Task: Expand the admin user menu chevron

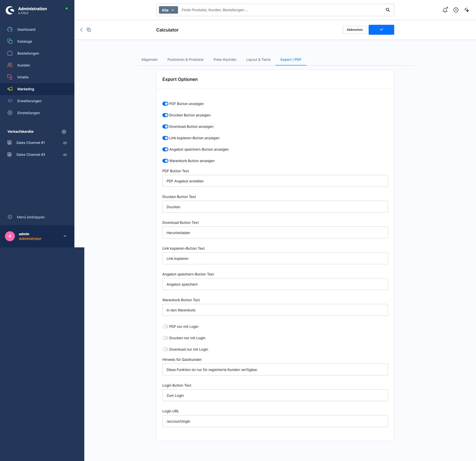Action: (x=65, y=236)
